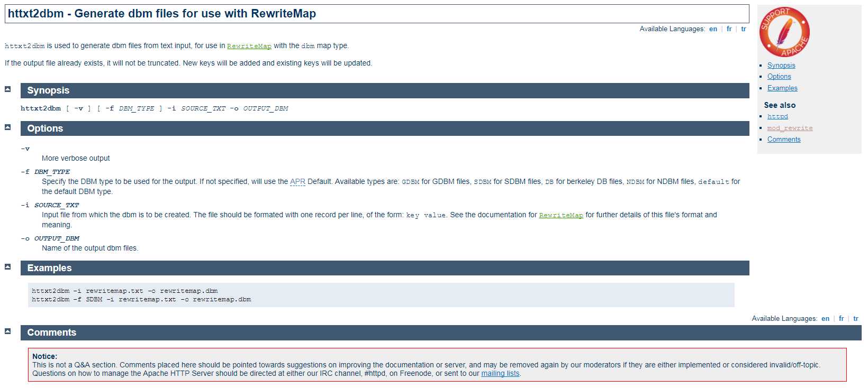Click the Examples section heading

tap(385, 268)
